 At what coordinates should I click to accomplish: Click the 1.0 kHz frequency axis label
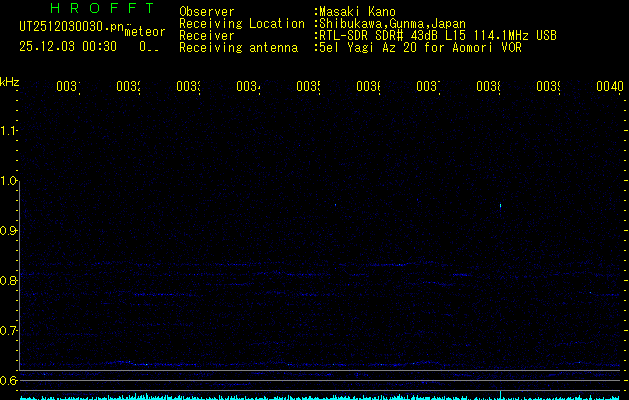coord(8,181)
